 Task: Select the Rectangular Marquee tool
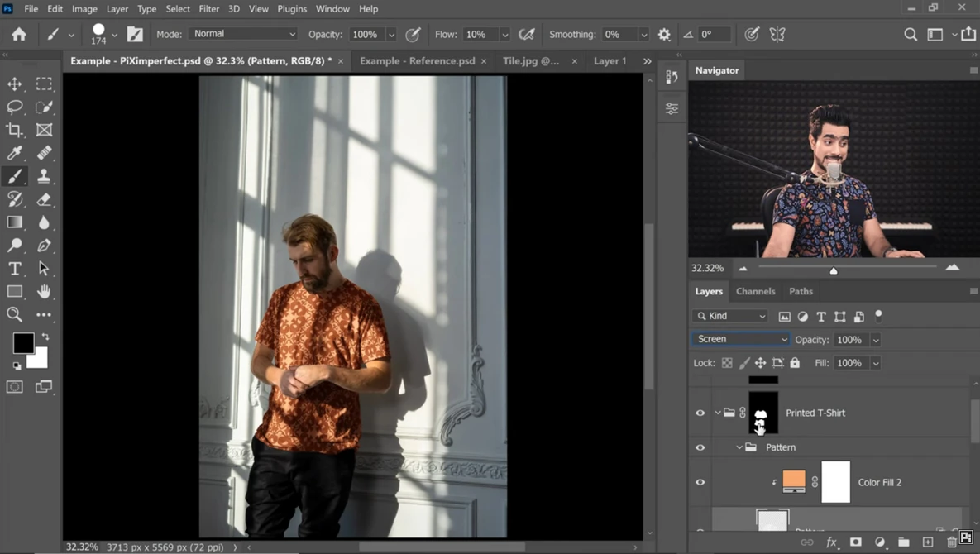point(44,84)
